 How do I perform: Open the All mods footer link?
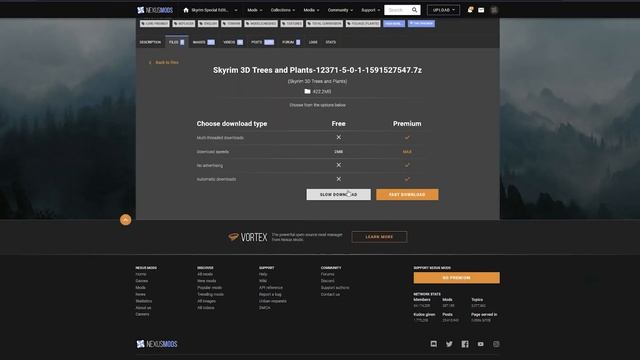point(205,274)
